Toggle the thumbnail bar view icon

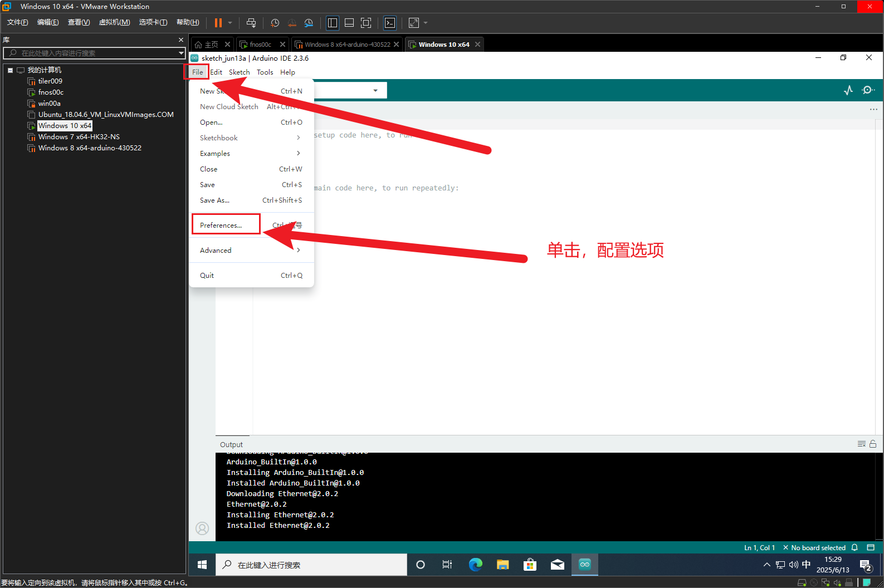[x=349, y=23]
